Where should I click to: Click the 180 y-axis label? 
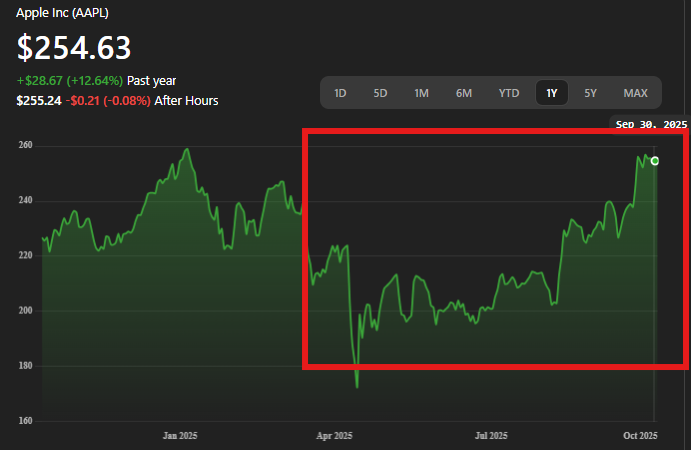26,365
